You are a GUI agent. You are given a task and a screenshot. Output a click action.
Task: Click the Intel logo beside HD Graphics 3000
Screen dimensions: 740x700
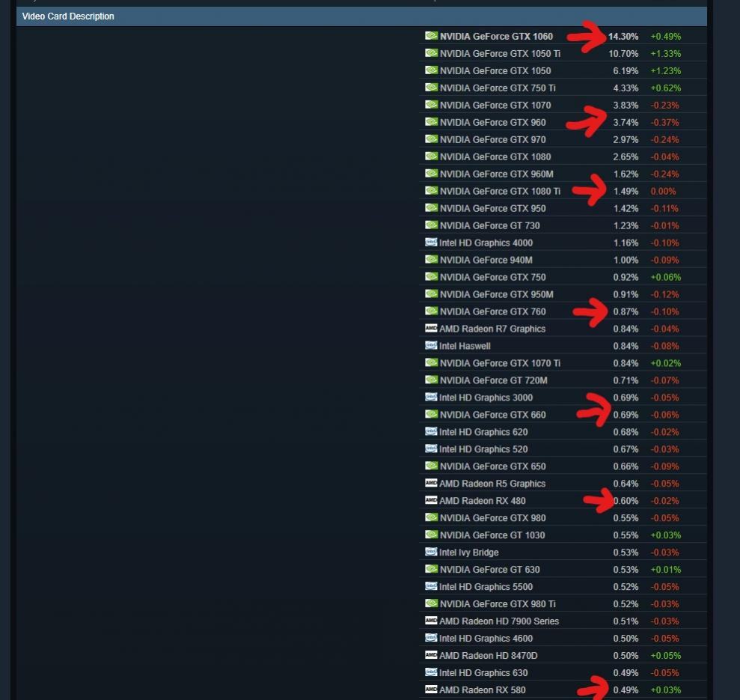click(431, 397)
